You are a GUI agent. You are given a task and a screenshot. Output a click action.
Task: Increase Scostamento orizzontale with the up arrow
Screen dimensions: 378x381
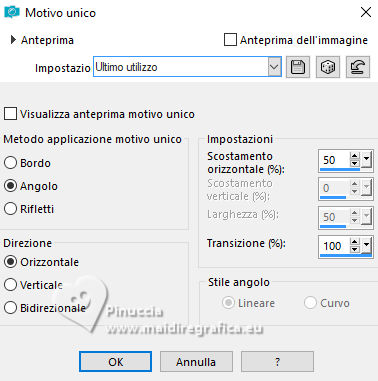[355, 156]
